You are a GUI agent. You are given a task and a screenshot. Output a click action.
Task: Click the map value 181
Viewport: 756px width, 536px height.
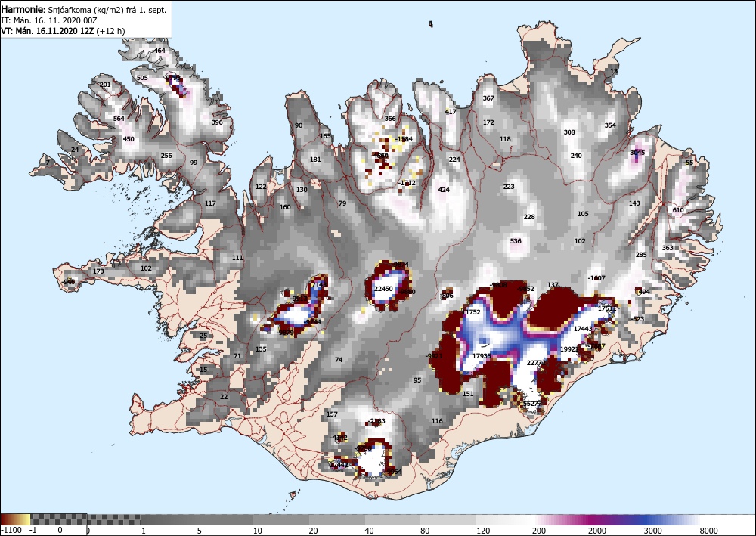tap(315, 160)
